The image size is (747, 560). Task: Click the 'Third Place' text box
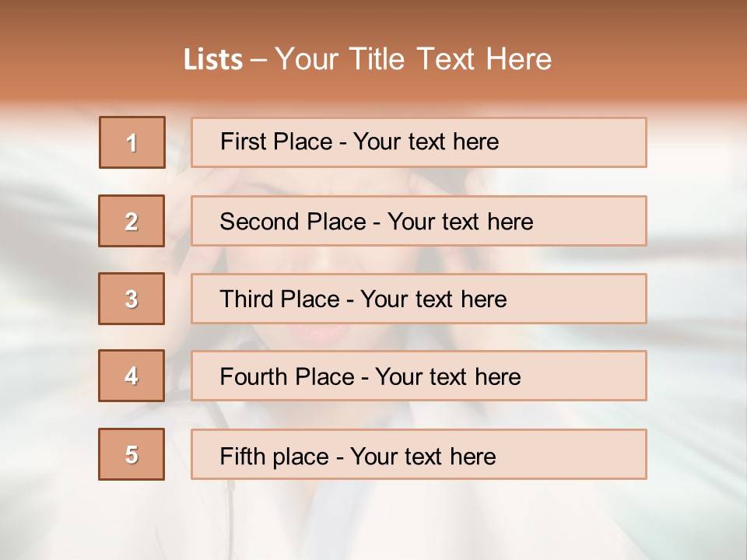pyautogui.click(x=419, y=299)
